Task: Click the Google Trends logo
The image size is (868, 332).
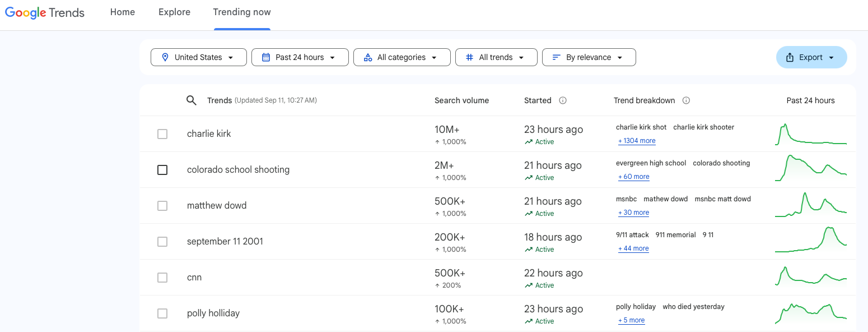Action: 45,12
